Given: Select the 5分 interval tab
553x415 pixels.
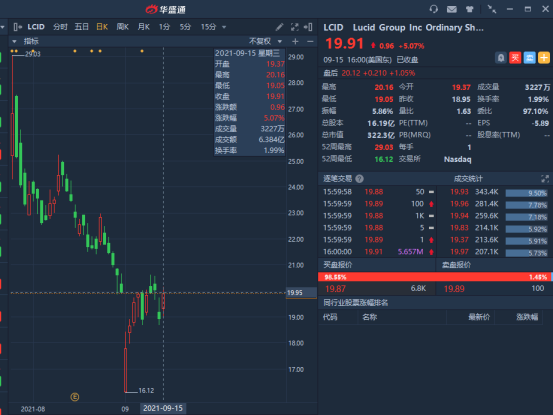Looking at the screenshot, I should 185,27.
